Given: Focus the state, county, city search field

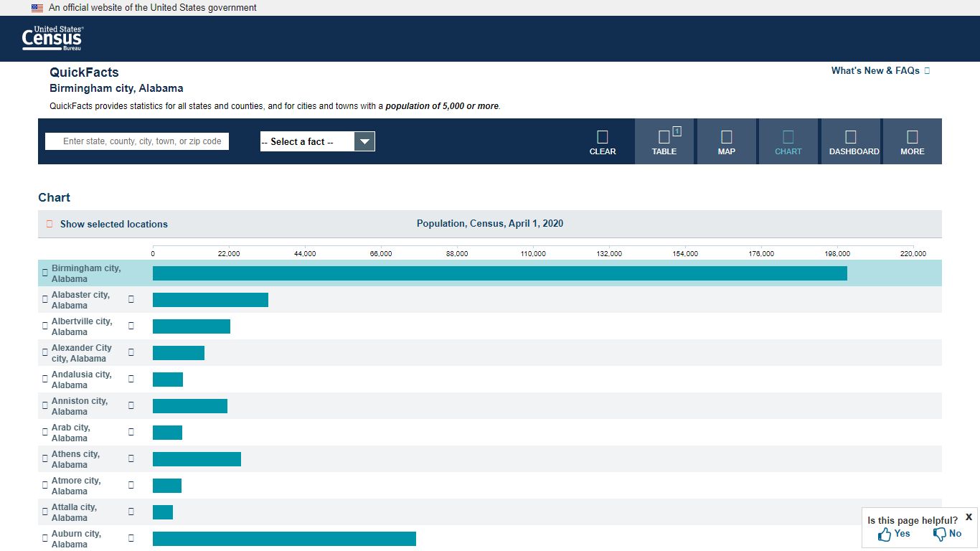Looking at the screenshot, I should click(137, 141).
